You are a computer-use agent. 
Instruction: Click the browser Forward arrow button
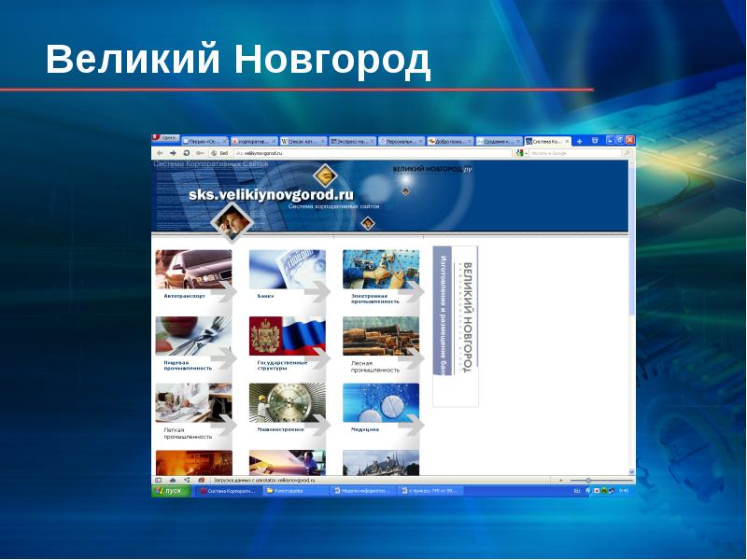point(173,152)
